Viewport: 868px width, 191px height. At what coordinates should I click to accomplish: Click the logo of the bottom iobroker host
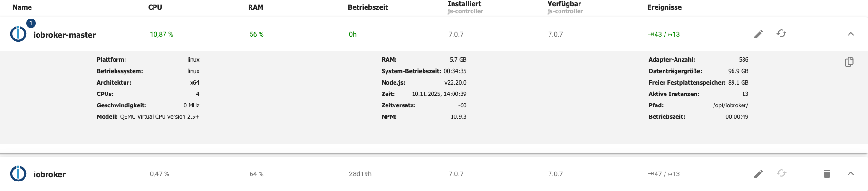click(x=19, y=174)
